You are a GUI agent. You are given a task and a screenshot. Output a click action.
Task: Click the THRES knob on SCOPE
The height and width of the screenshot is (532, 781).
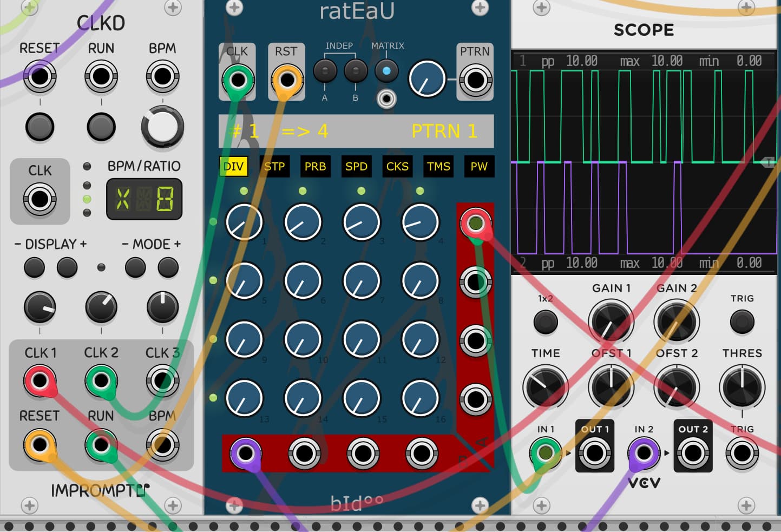pos(742,387)
